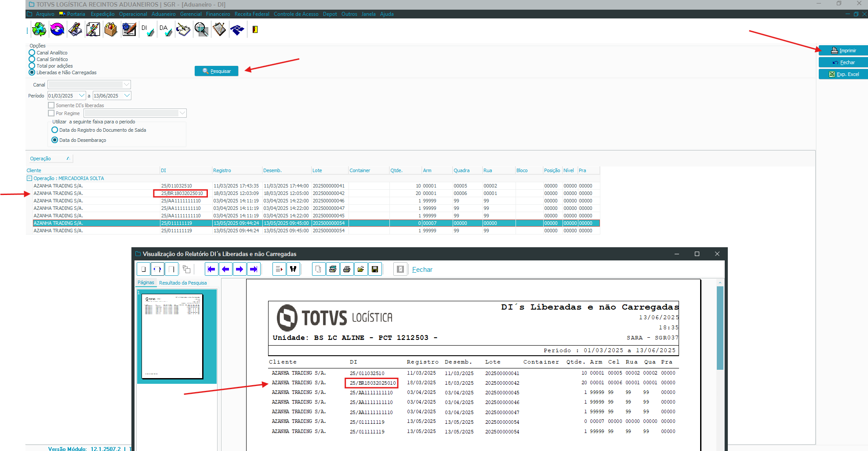This screenshot has height=451, width=868.
Task: Select the row with DI 25/011032510
Action: click(x=316, y=186)
